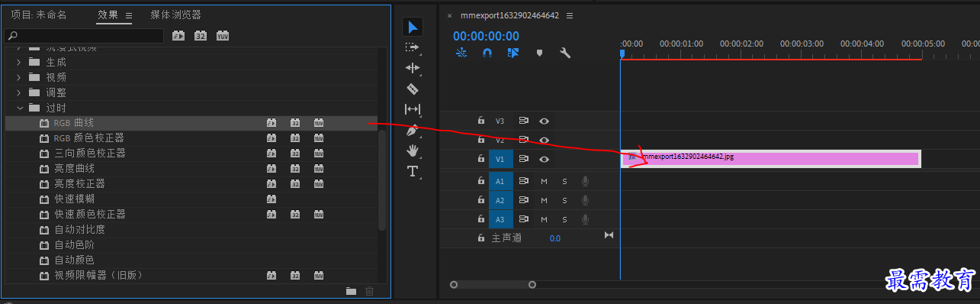Enable voice-over record on track A1
Screen dimensions: 980x304
[x=585, y=181]
